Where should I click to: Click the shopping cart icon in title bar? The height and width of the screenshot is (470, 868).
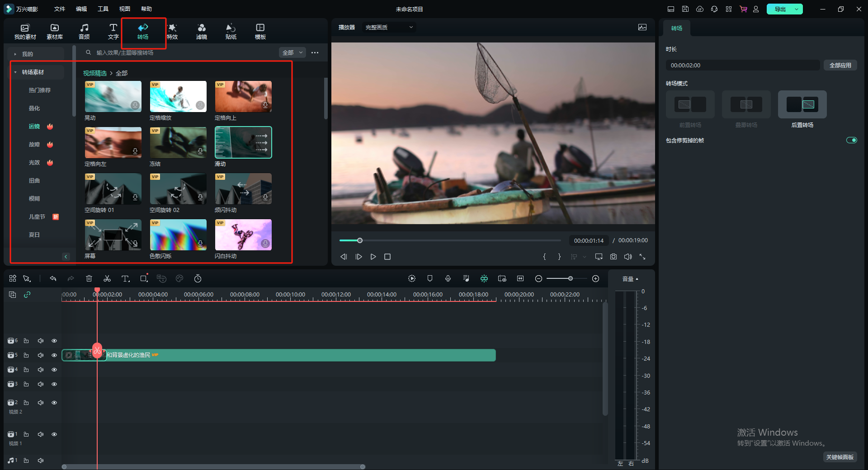(743, 9)
